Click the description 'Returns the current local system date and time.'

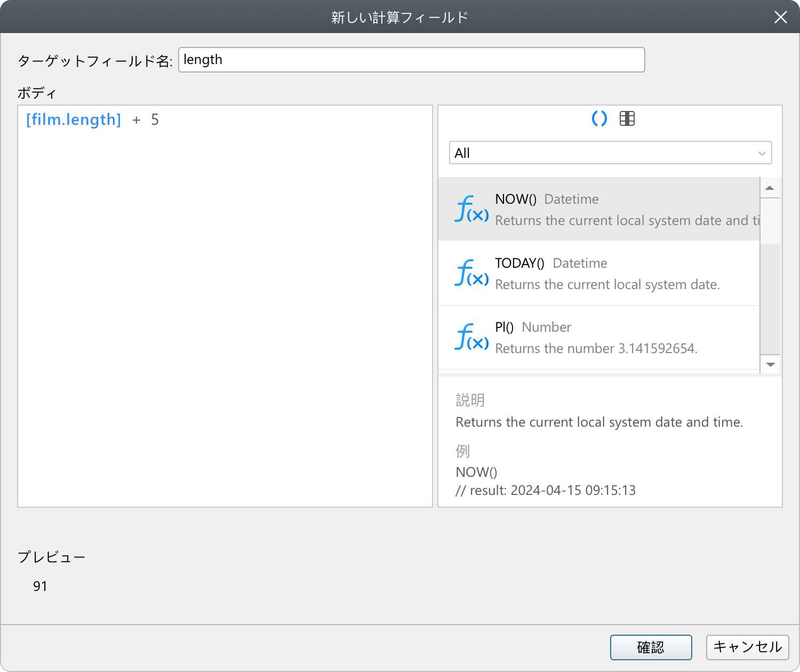599,422
